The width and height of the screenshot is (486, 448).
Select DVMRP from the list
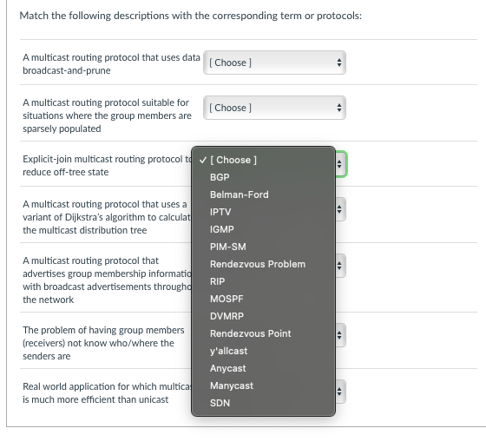pos(263,316)
